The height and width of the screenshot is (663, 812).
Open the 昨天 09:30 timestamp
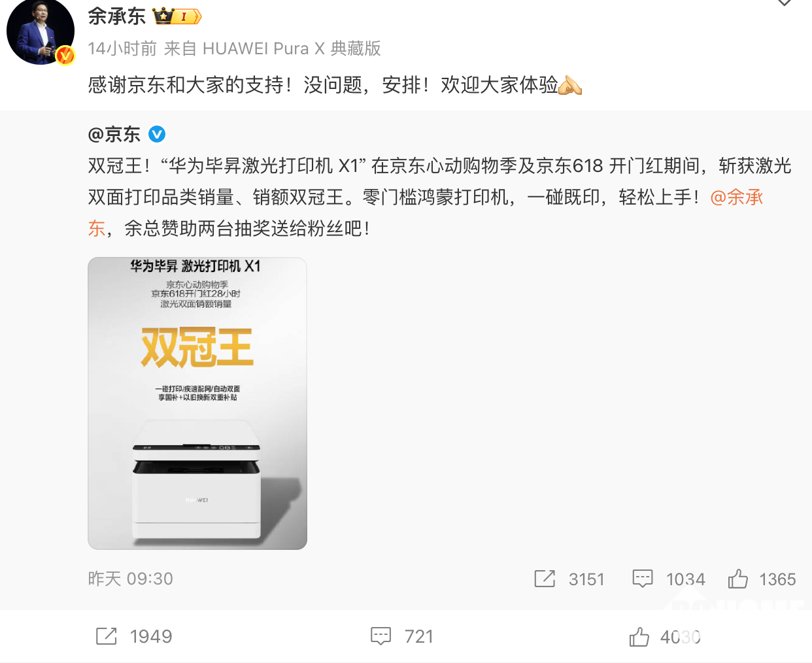click(131, 579)
